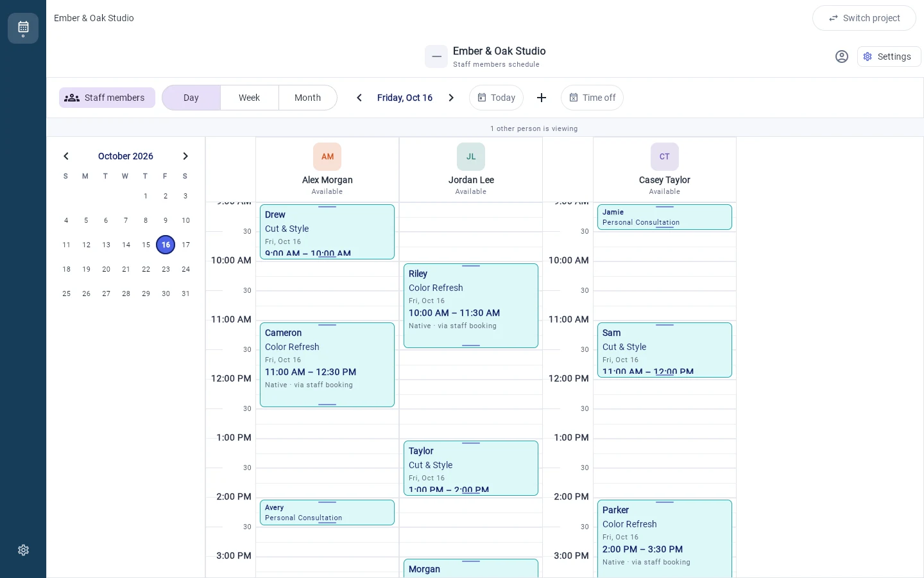This screenshot has height=578, width=924.
Task: Select October 23 in mini calendar
Action: [166, 269]
